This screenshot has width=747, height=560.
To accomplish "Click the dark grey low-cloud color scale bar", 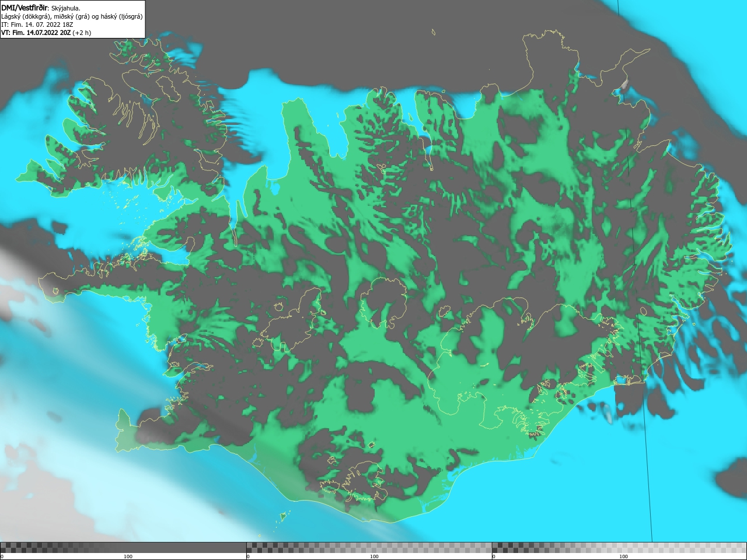I will 123,548.
